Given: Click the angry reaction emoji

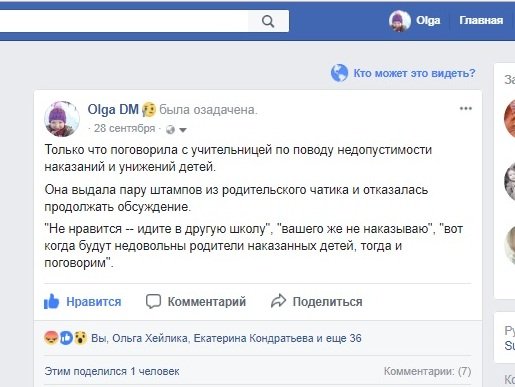Looking at the screenshot, I should coord(51,338).
